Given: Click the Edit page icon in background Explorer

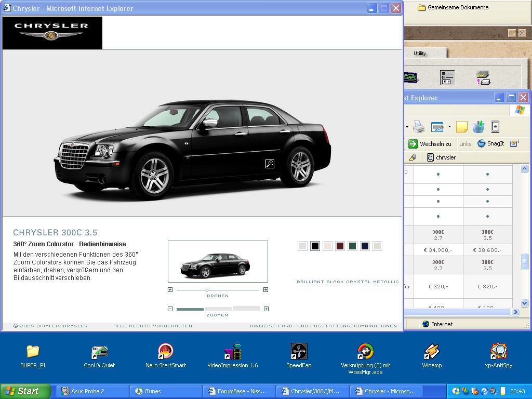Looking at the screenshot, I should pos(437,127).
